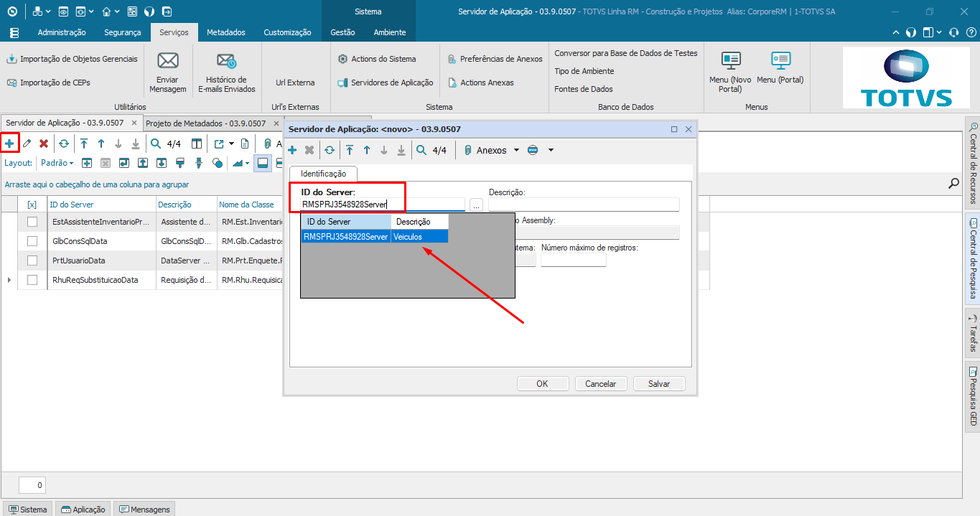
Task: Click Enviar Mensagem envelope icon
Action: point(168,60)
